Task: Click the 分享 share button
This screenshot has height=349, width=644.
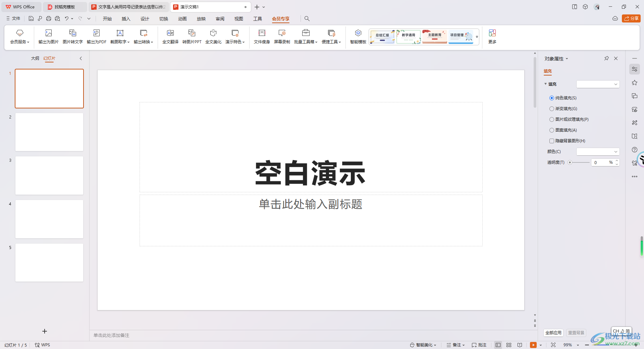Action: [x=631, y=18]
